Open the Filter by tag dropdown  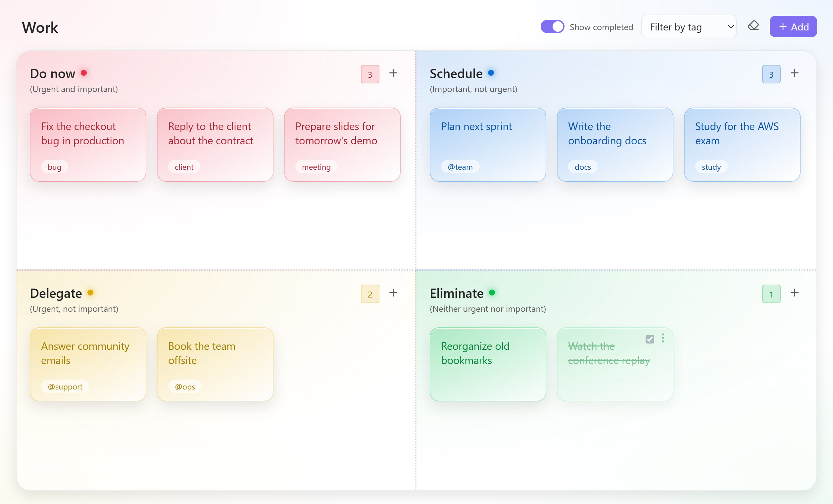689,27
